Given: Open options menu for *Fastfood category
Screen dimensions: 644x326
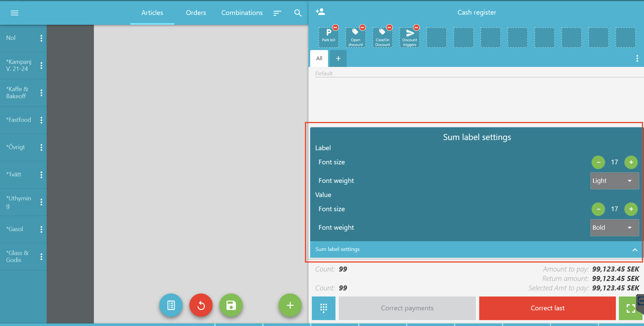Looking at the screenshot, I should click(42, 120).
